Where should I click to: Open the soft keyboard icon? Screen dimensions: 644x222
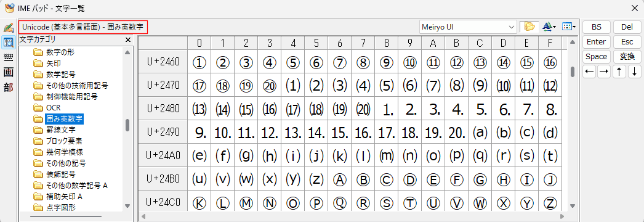[x=8, y=57]
